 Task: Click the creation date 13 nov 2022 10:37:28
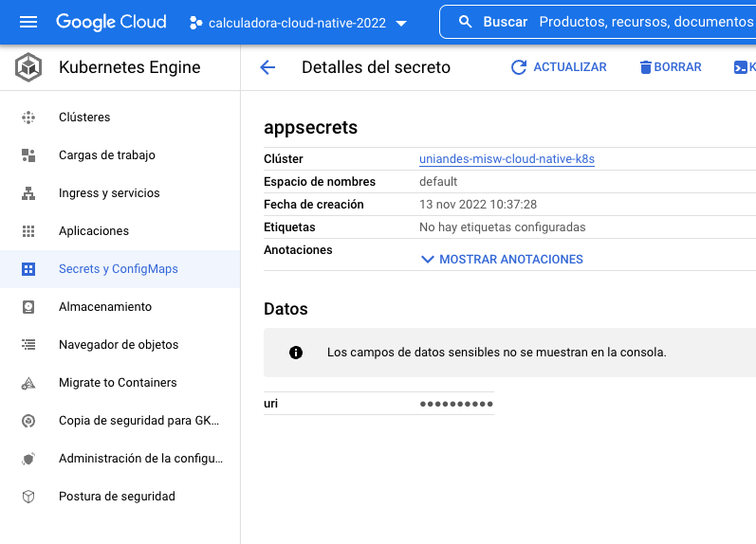(478, 205)
